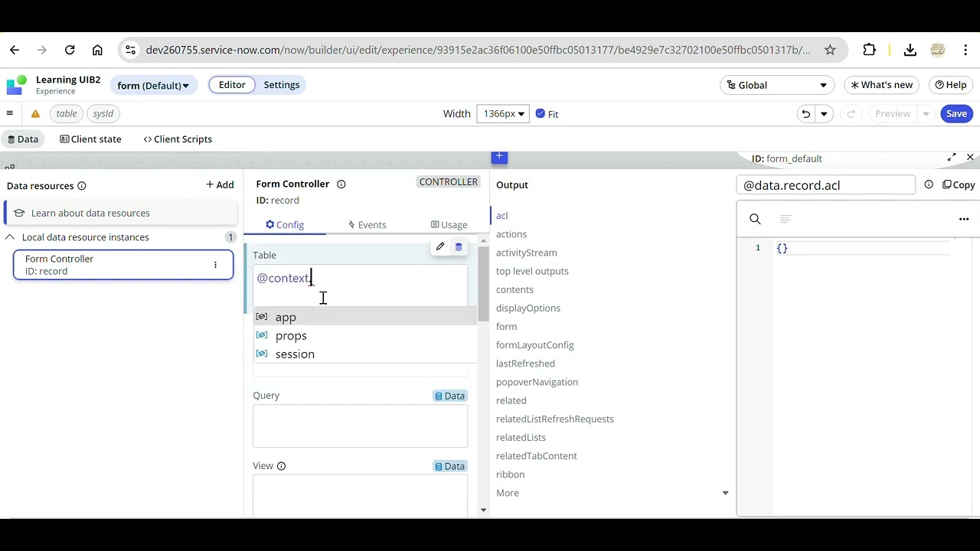Click the wrap lines icon in the output viewer
This screenshot has height=551, width=980.
pyautogui.click(x=785, y=220)
